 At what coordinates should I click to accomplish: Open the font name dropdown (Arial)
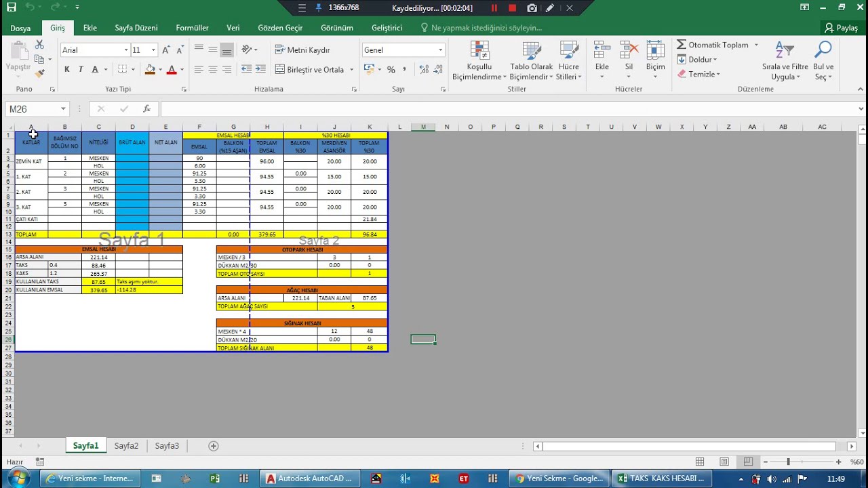tap(126, 50)
